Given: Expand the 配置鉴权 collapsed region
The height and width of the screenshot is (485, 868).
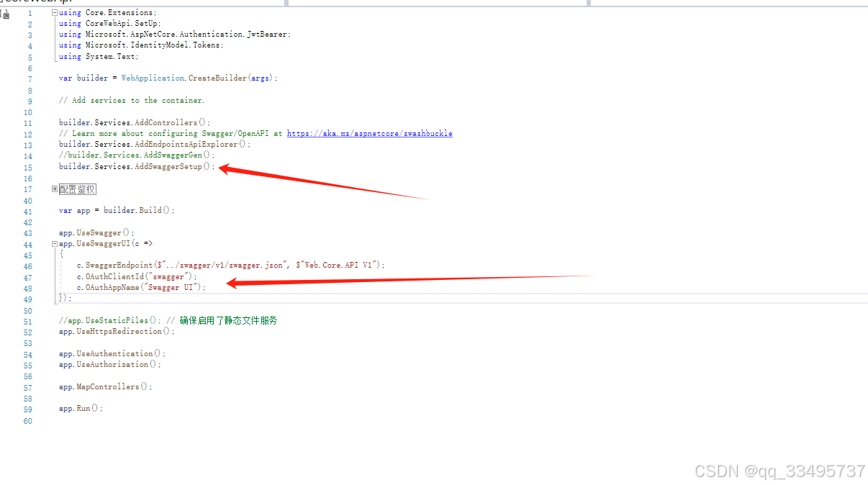Looking at the screenshot, I should pyautogui.click(x=54, y=189).
